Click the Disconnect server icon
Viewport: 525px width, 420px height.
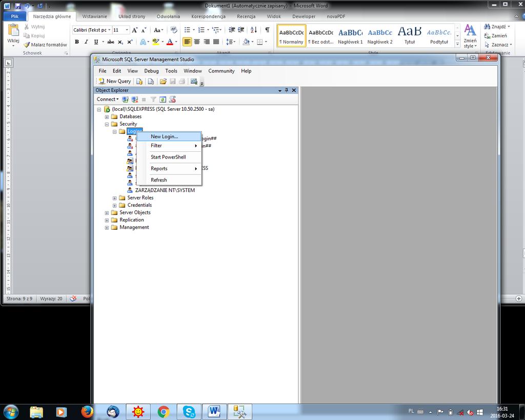(x=135, y=99)
